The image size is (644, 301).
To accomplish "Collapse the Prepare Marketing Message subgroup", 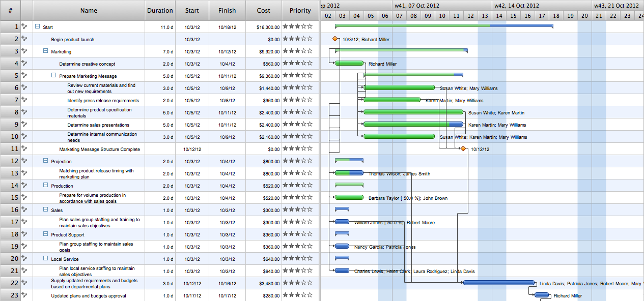I will (54, 76).
